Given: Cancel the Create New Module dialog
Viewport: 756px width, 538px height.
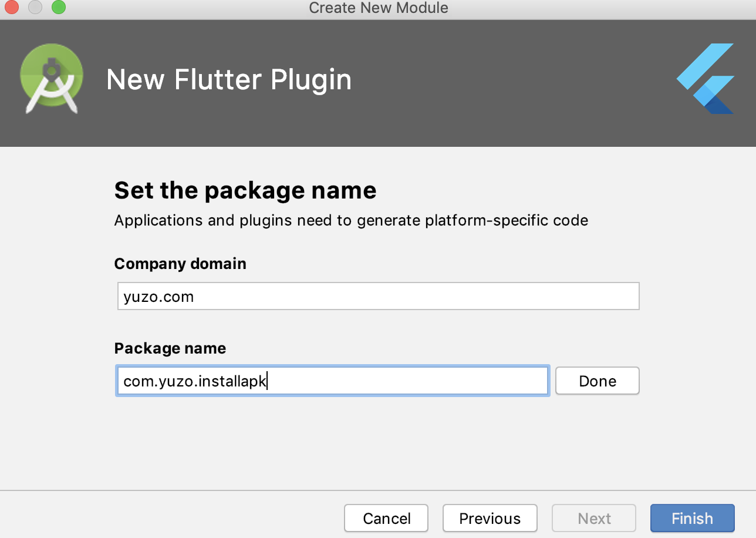Looking at the screenshot, I should click(x=386, y=519).
